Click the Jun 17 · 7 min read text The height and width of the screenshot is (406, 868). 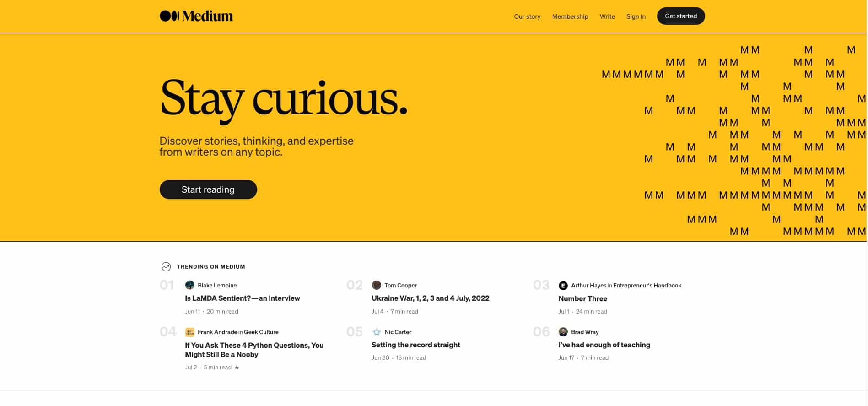[x=583, y=358]
